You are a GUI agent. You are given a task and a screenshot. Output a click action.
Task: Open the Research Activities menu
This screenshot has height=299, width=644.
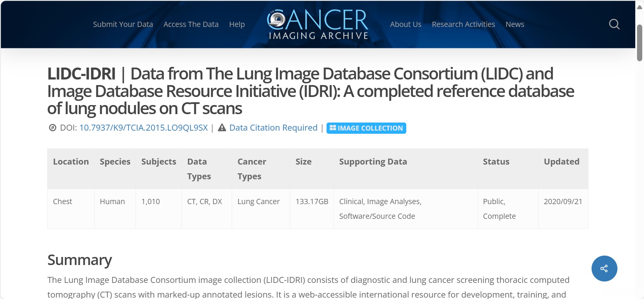pyautogui.click(x=463, y=24)
